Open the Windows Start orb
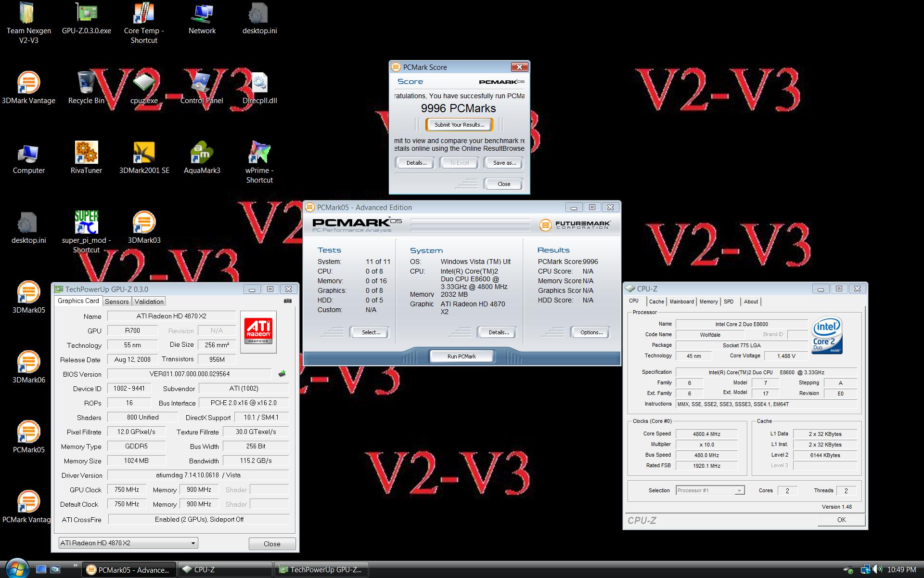Screen dimensions: 924x578 [18, 569]
